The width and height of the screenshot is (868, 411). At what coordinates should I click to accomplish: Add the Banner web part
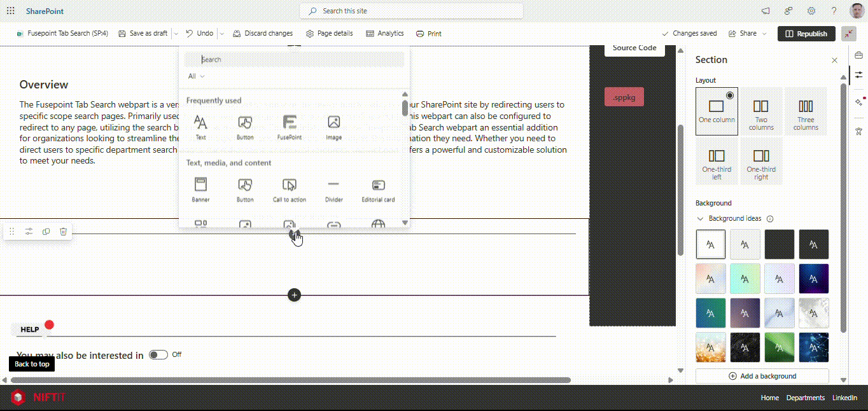pos(200,190)
